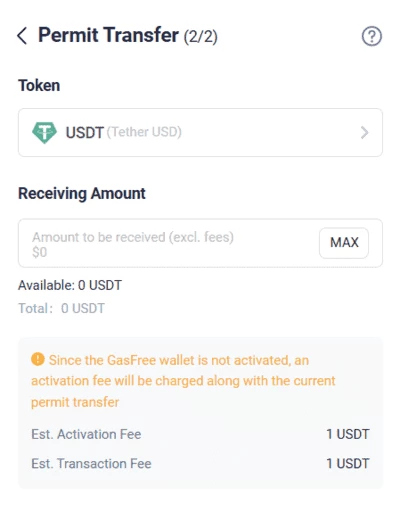
Task: Click the transaction fee 1 USDT value
Action: 348,463
